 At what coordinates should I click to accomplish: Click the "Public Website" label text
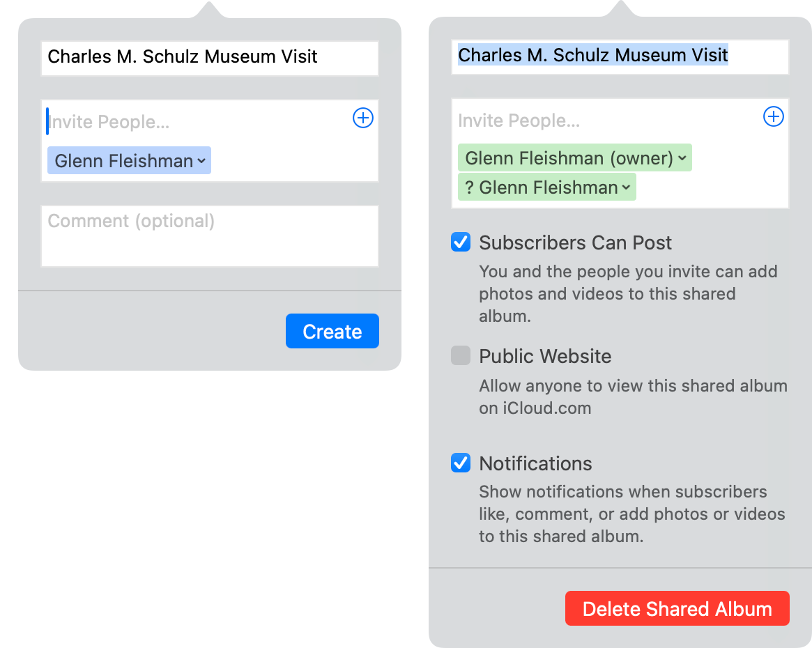[545, 356]
